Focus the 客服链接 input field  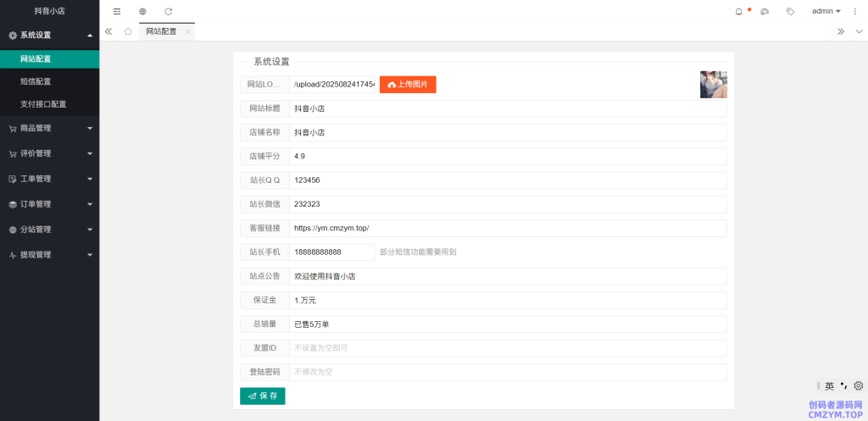tap(508, 229)
